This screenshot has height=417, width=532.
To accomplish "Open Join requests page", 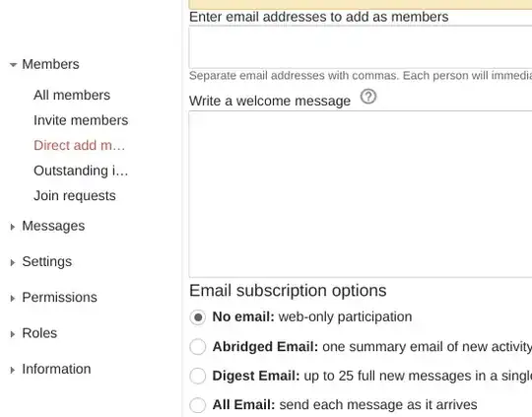I will [75, 196].
